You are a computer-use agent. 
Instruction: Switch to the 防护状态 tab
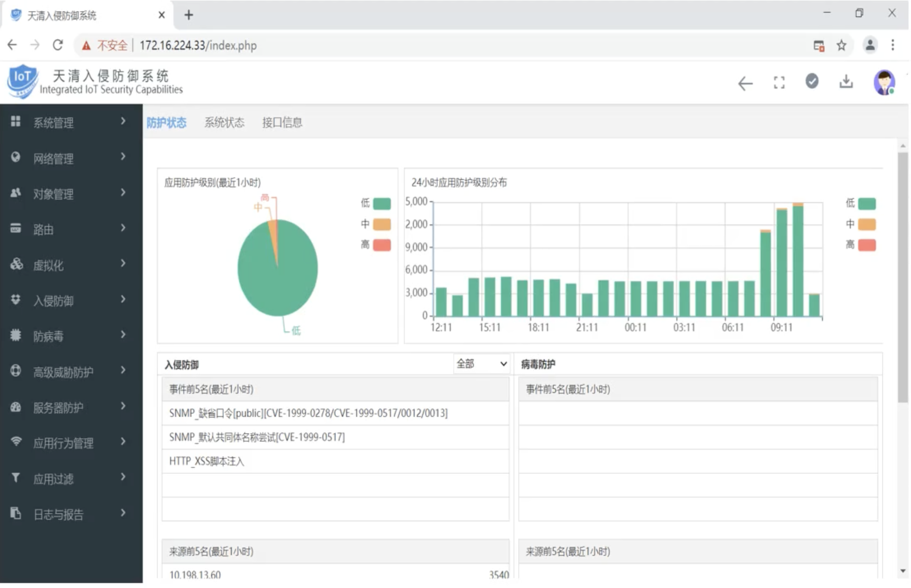(166, 122)
